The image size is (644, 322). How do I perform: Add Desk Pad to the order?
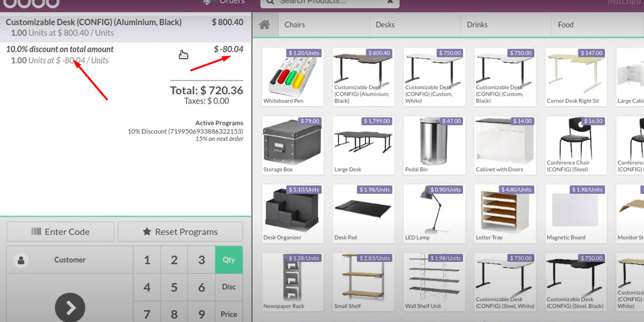click(x=363, y=214)
